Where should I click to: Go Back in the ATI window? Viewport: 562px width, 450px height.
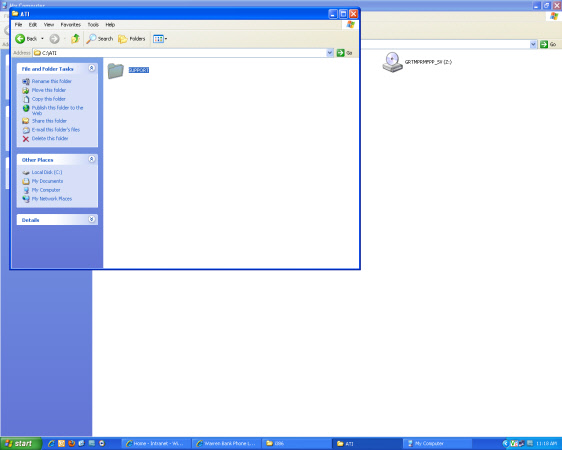coord(26,39)
